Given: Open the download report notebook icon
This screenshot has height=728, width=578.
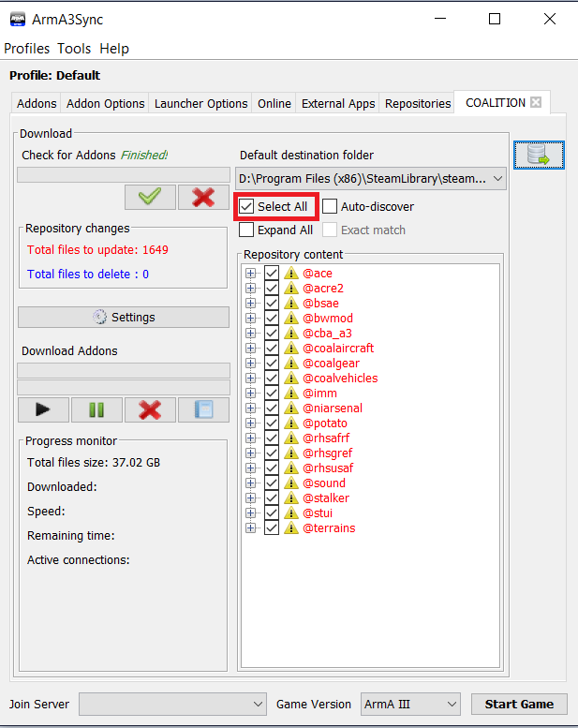Looking at the screenshot, I should 203,409.
